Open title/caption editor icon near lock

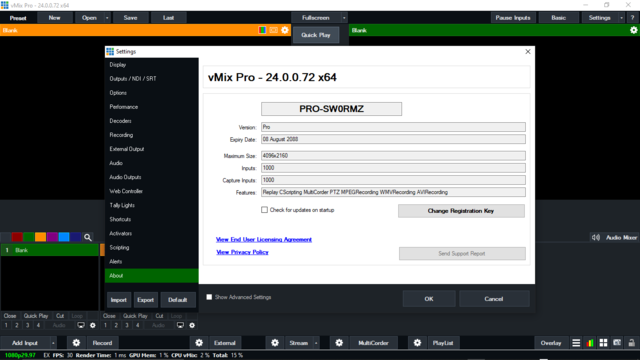[x=617, y=343]
